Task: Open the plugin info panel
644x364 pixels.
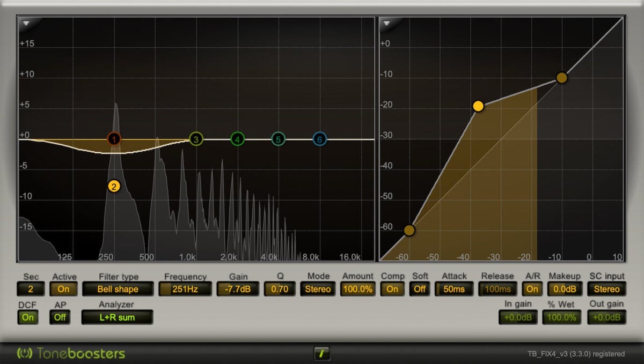Action: point(323,353)
